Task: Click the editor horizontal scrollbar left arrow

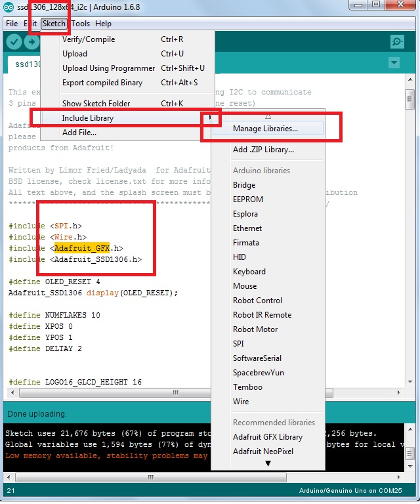Action: coord(12,392)
